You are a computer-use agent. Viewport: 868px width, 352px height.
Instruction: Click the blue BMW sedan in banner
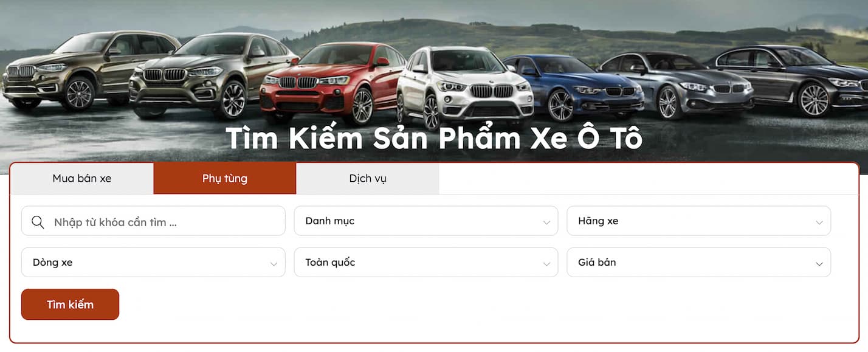573,87
